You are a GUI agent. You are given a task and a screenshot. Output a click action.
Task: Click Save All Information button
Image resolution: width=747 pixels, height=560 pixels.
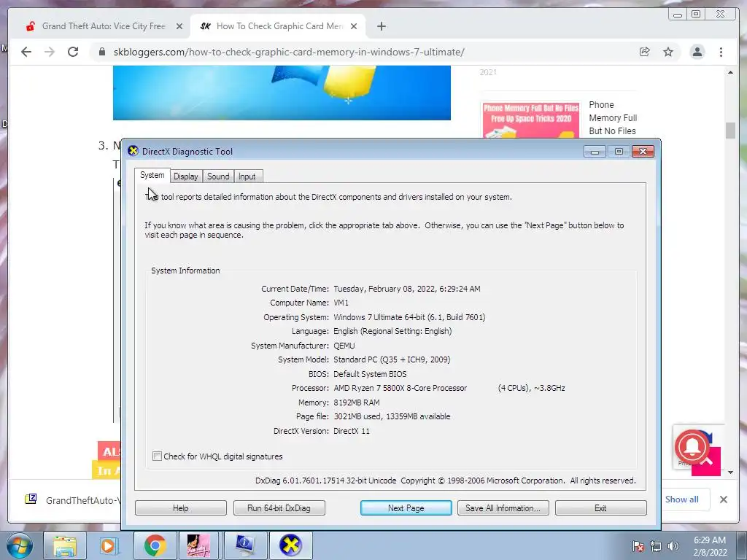503,508
